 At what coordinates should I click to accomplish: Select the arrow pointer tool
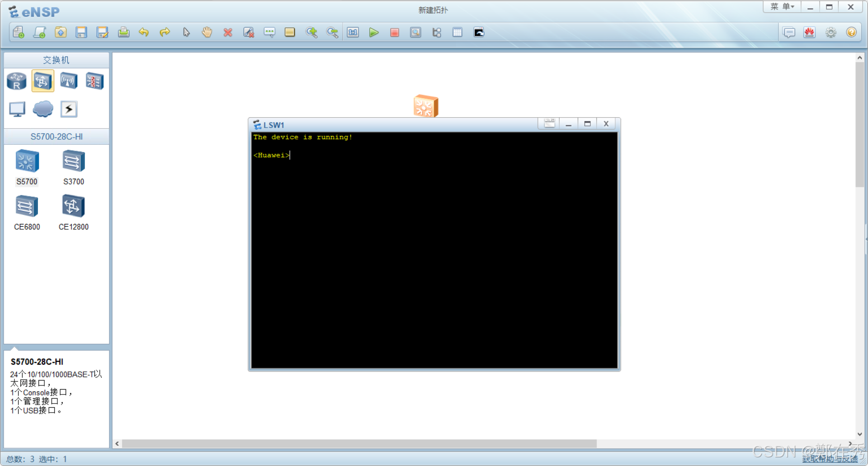(x=186, y=32)
